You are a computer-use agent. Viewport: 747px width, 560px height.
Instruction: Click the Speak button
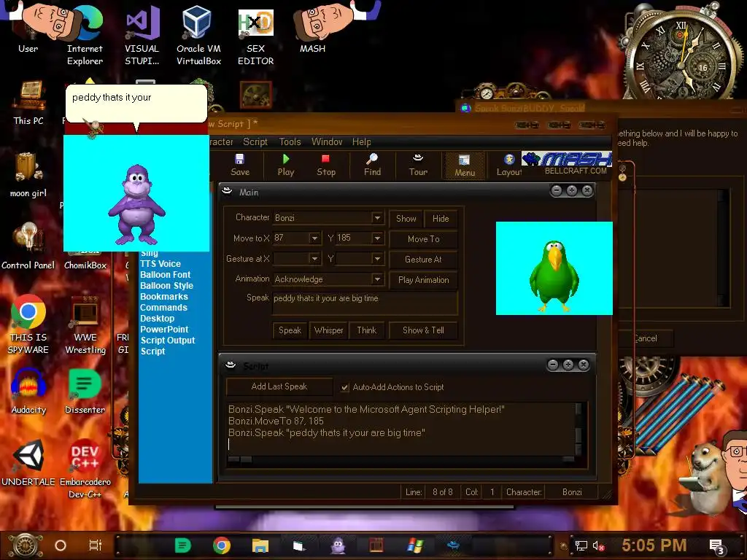coord(290,330)
